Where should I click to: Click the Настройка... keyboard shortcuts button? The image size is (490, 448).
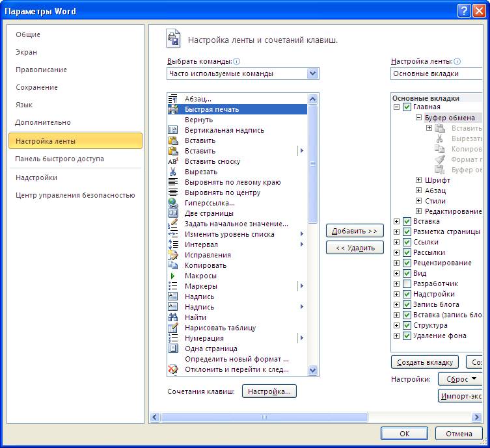pyautogui.click(x=269, y=391)
